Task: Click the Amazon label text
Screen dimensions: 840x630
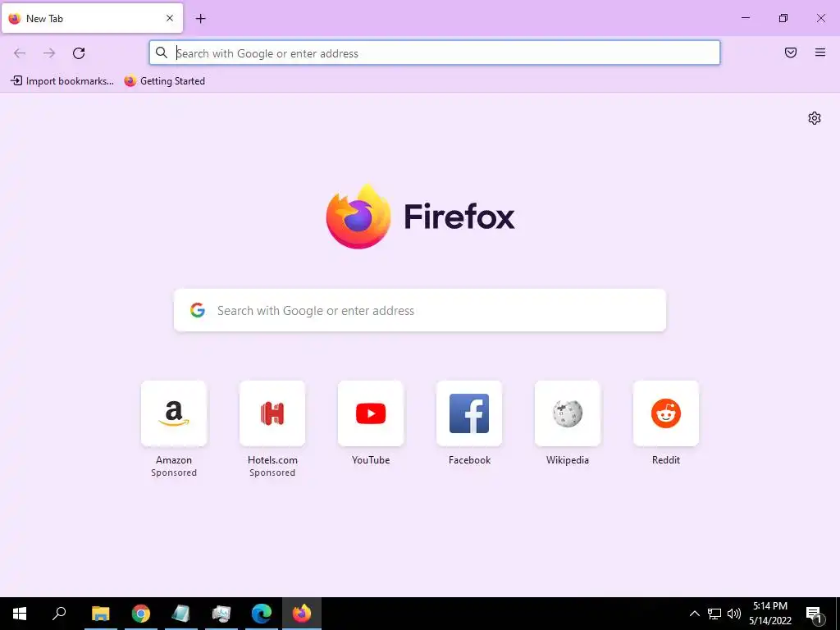Action: click(x=174, y=460)
